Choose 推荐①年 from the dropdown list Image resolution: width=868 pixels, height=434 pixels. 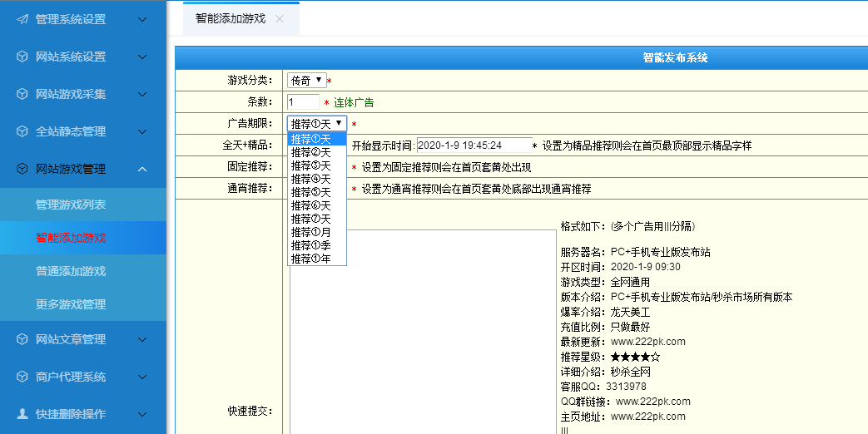[316, 259]
